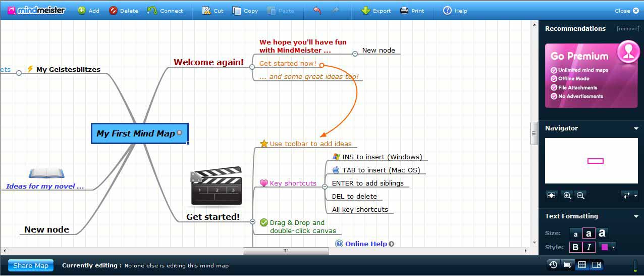Click the remove link for Recommendations
644x276 pixels.
click(x=628, y=29)
